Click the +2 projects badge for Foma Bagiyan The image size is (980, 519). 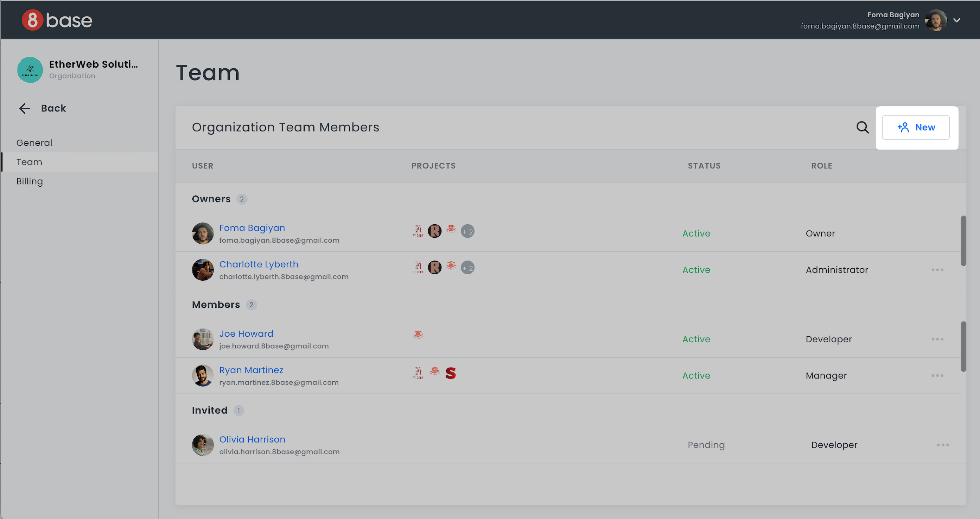467,231
